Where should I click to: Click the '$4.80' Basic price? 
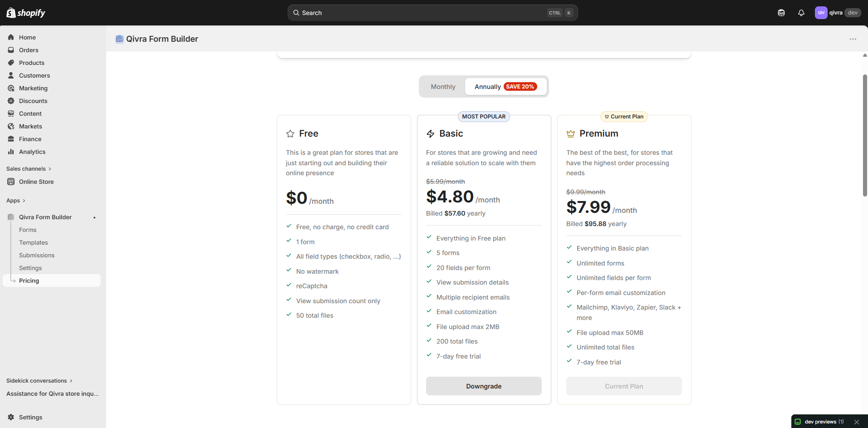(450, 197)
